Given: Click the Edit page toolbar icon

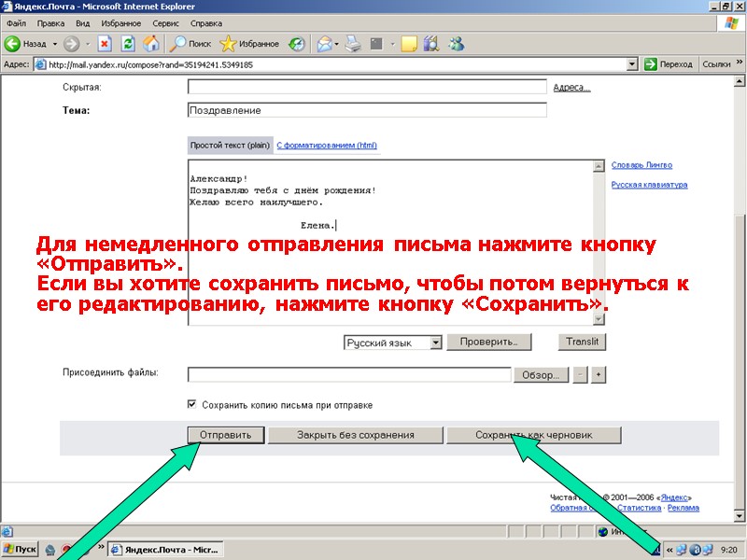Looking at the screenshot, I should (376, 44).
